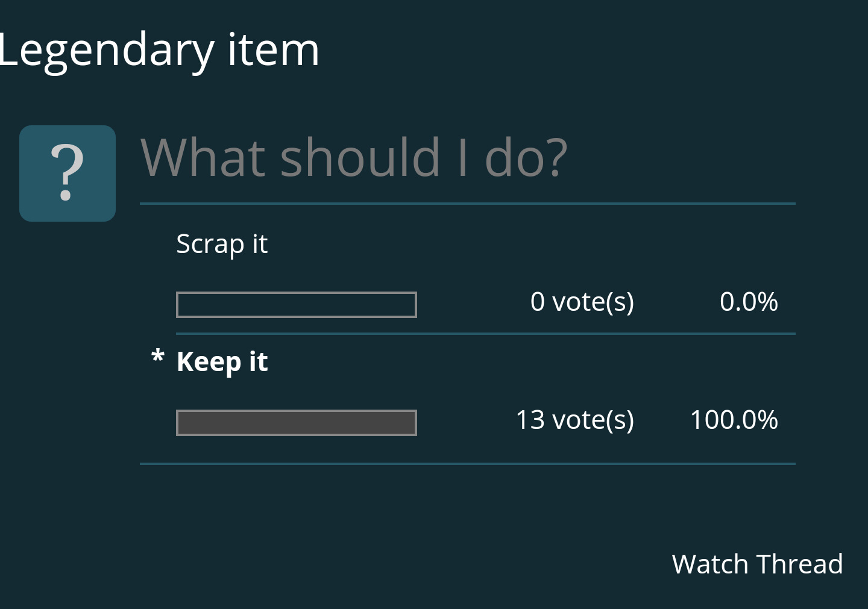Click the question mark poll icon
The width and height of the screenshot is (868, 609).
tap(68, 173)
